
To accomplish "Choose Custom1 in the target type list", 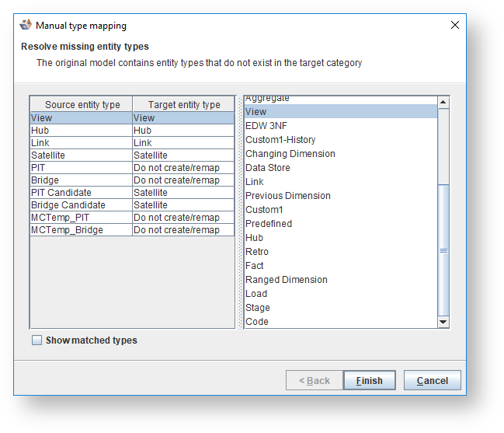I will tap(341, 210).
